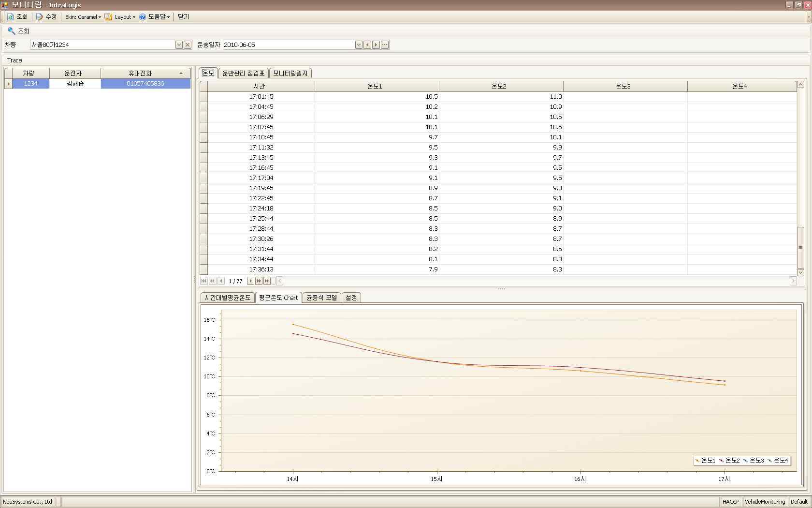
Task: Sort by 시간 column header
Action: 261,86
